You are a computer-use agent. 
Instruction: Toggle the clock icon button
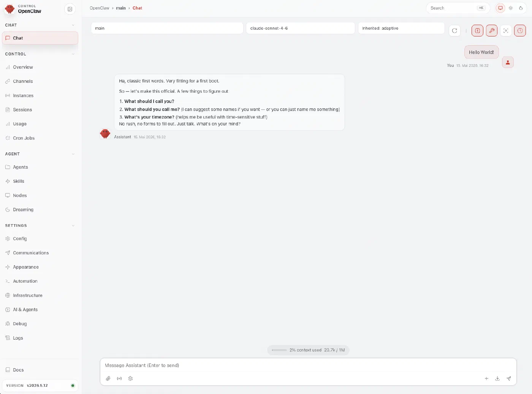point(520,31)
